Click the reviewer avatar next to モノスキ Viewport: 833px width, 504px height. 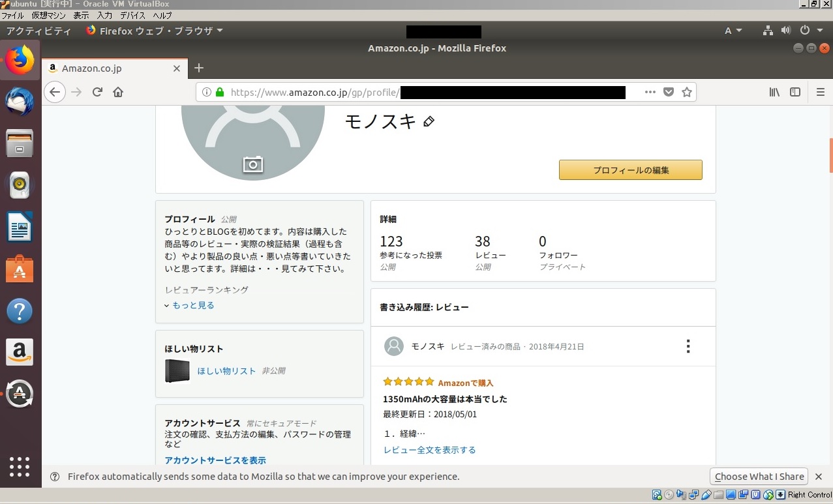click(394, 346)
